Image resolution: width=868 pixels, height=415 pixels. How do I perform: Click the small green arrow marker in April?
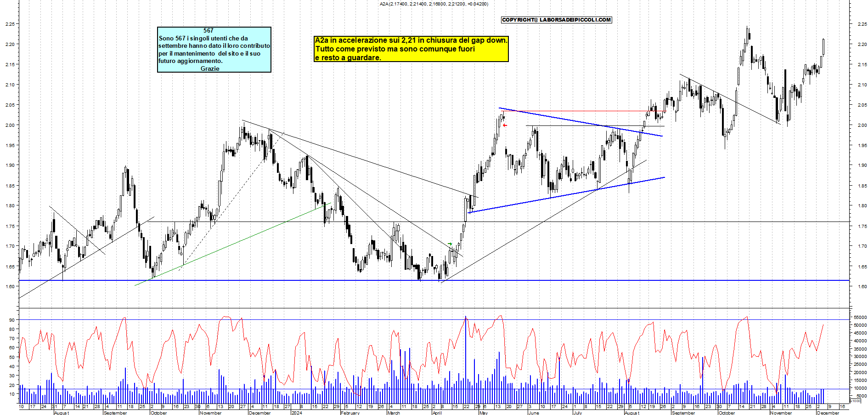tap(450, 244)
